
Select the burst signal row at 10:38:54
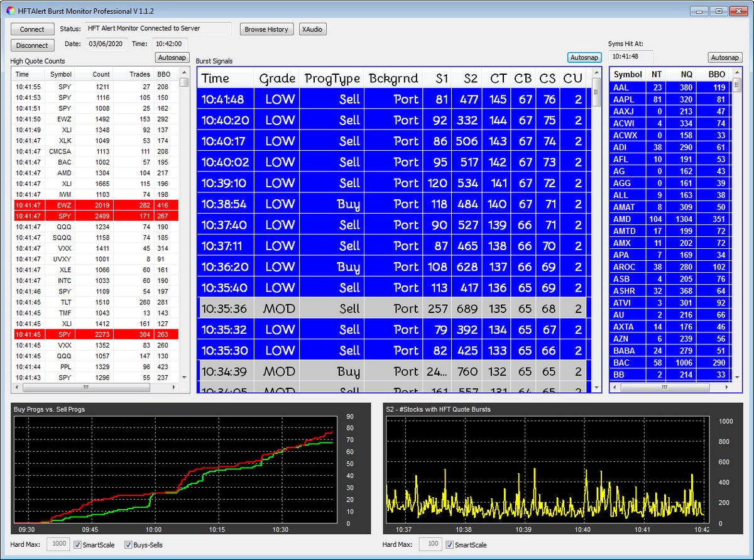point(393,204)
